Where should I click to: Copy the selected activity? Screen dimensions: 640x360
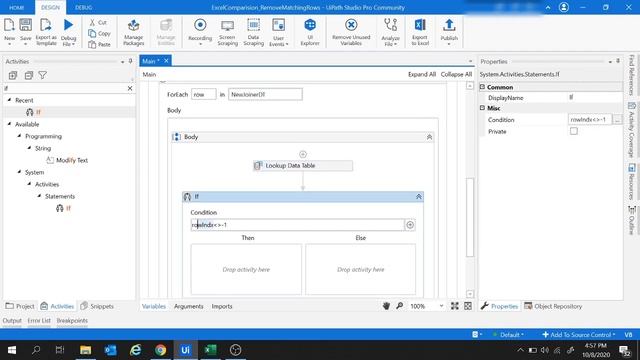pyautogui.click(x=99, y=33)
